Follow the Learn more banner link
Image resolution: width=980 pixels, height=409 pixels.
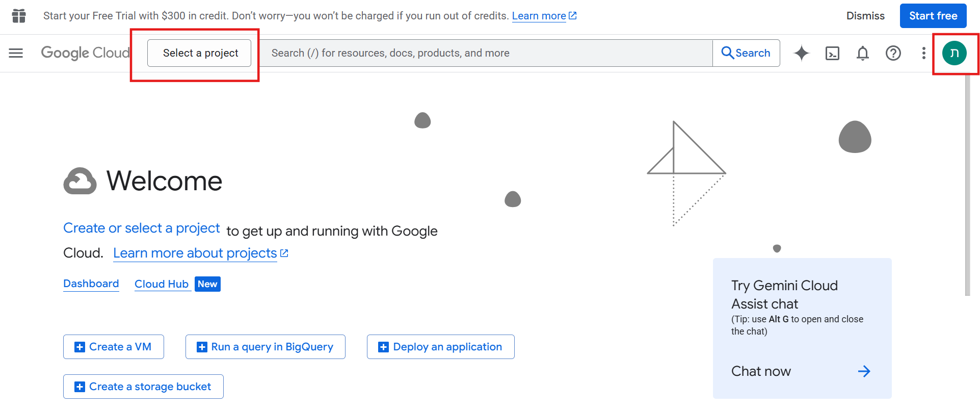point(539,16)
